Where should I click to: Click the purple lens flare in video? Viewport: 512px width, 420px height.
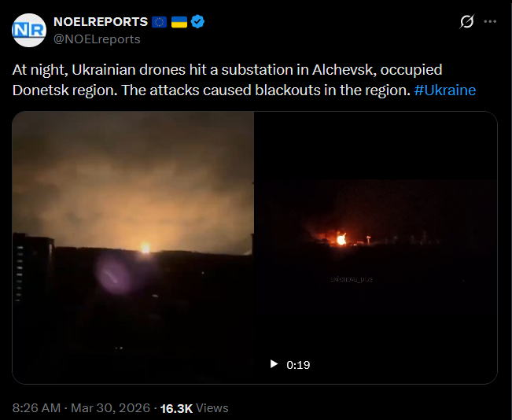(113, 275)
